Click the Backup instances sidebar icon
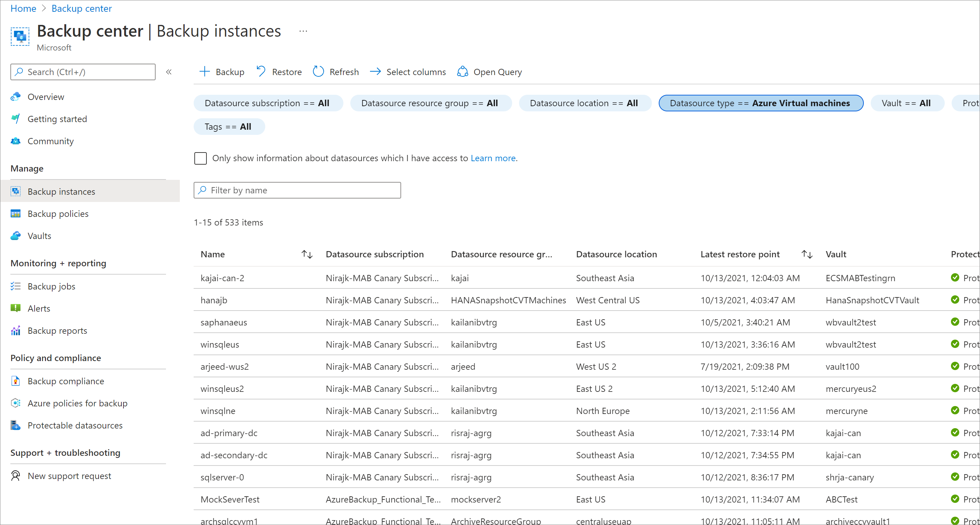This screenshot has width=980, height=525. click(16, 191)
